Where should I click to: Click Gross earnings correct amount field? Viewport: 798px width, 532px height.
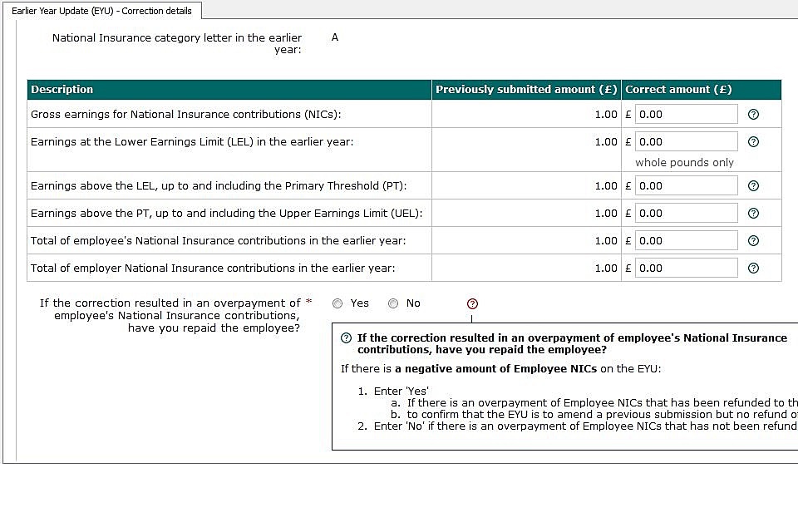point(686,115)
